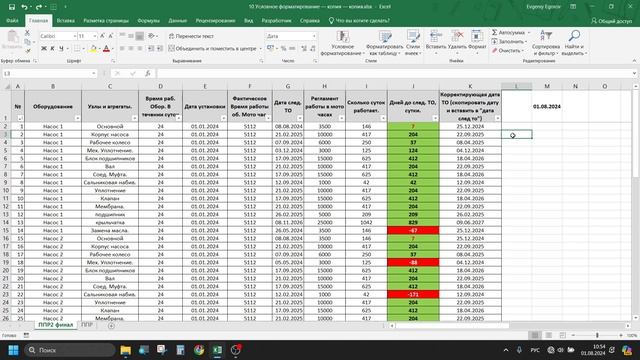
Task: Open filter dropdown for Дней до след. ТО column
Action: [435, 118]
